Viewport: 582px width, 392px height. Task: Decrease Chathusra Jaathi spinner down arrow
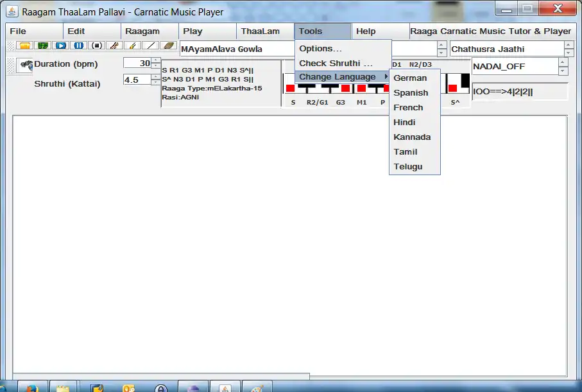pos(569,53)
